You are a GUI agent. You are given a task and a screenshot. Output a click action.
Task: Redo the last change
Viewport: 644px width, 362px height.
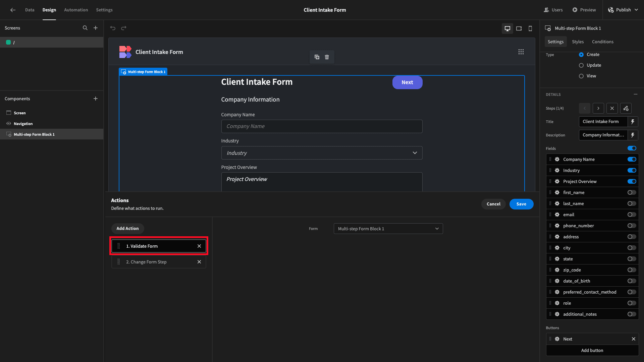[124, 28]
